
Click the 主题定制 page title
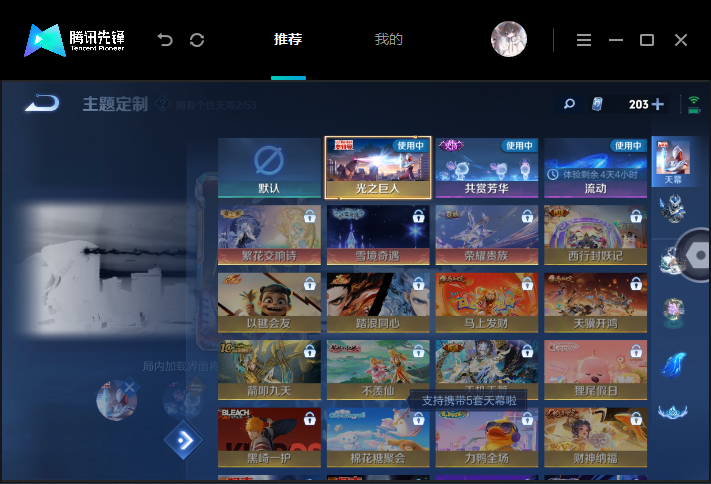click(115, 104)
